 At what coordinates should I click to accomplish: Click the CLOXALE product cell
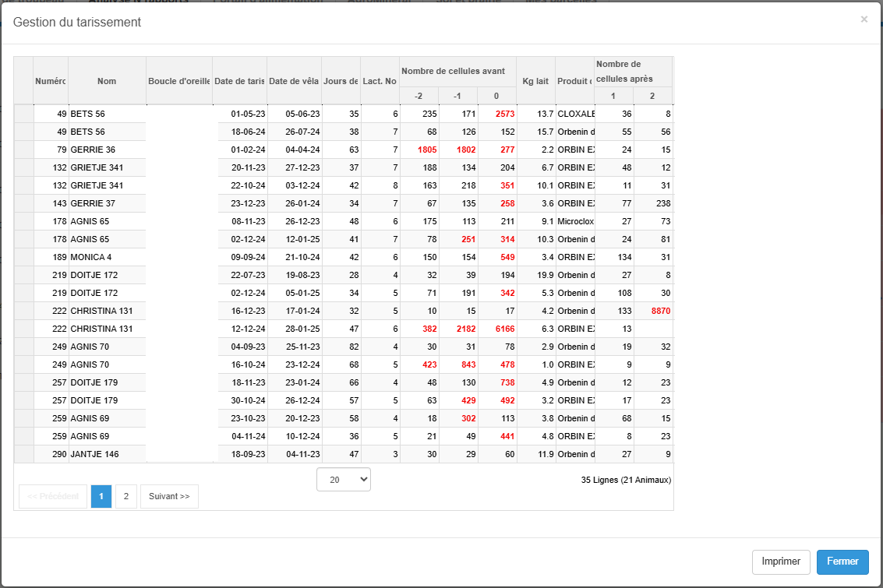pyautogui.click(x=576, y=114)
